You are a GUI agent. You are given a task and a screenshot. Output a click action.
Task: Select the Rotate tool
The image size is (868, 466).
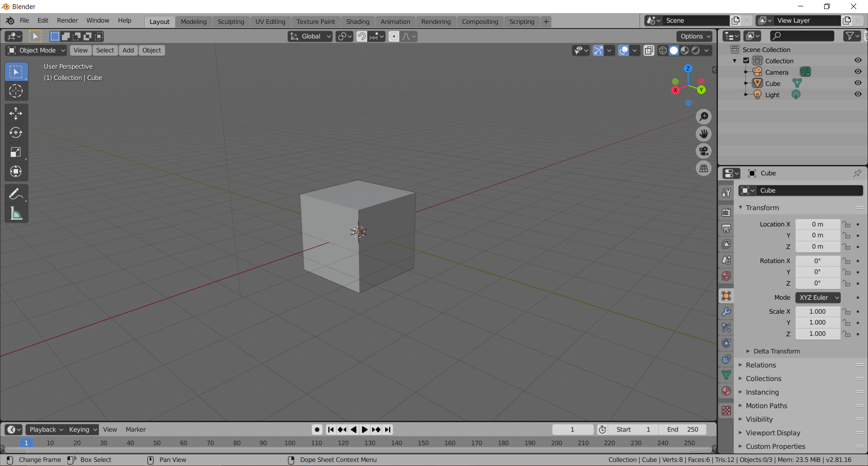click(16, 132)
